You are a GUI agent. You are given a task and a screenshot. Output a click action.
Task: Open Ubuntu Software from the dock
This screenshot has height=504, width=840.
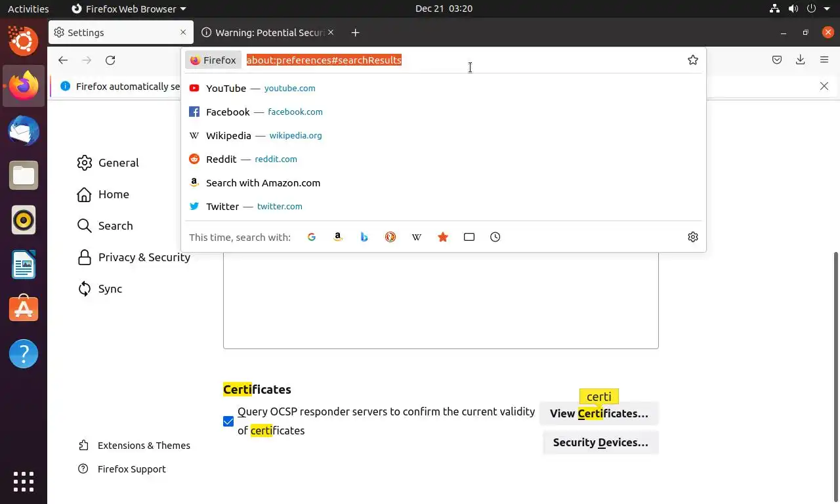[x=24, y=309]
